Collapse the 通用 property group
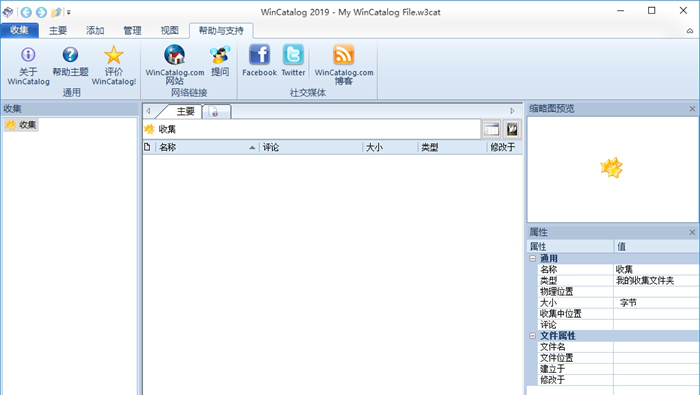700x410 pixels. point(532,258)
